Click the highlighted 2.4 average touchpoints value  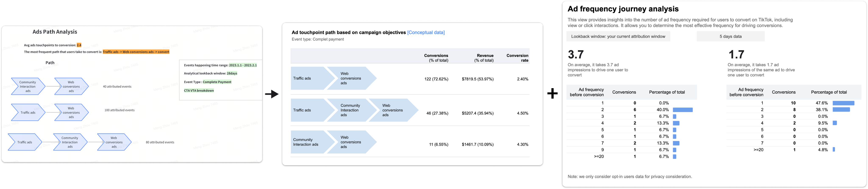79,45
